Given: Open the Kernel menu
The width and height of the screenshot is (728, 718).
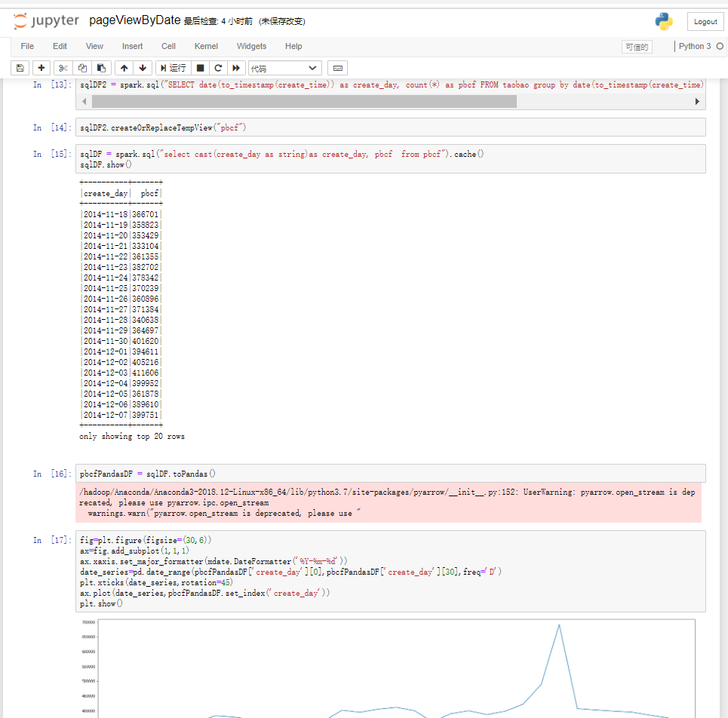Looking at the screenshot, I should [x=206, y=47].
